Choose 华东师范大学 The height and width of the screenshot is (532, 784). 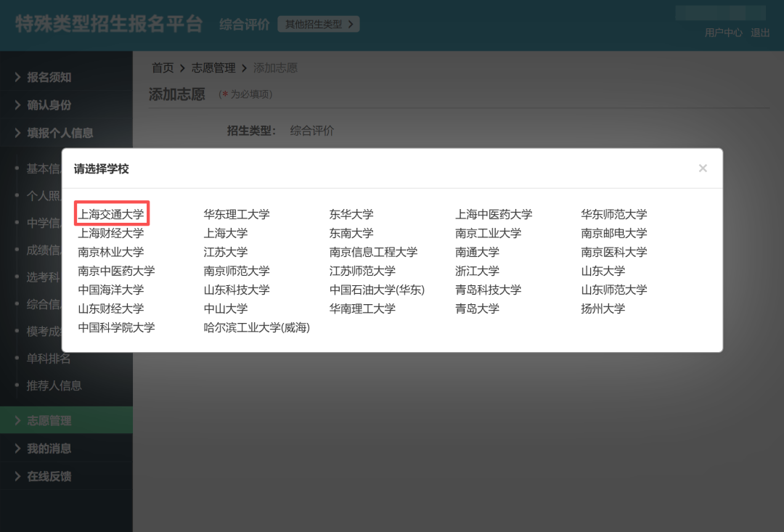[x=614, y=215]
